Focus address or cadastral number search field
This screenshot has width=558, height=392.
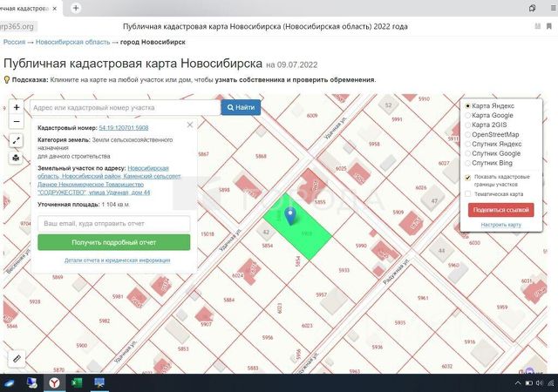coord(126,107)
